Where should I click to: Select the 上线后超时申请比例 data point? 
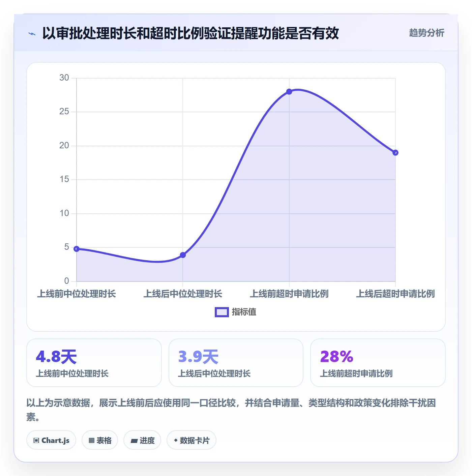click(395, 153)
